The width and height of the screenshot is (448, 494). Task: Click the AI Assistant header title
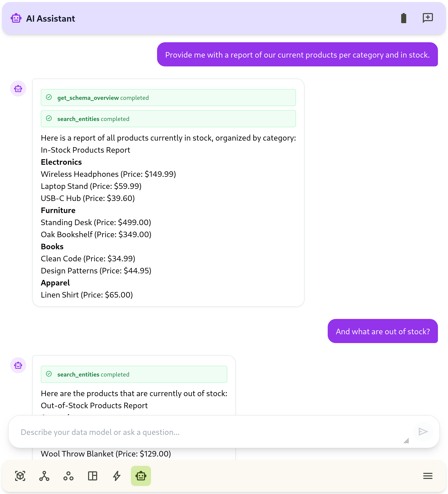click(x=51, y=18)
